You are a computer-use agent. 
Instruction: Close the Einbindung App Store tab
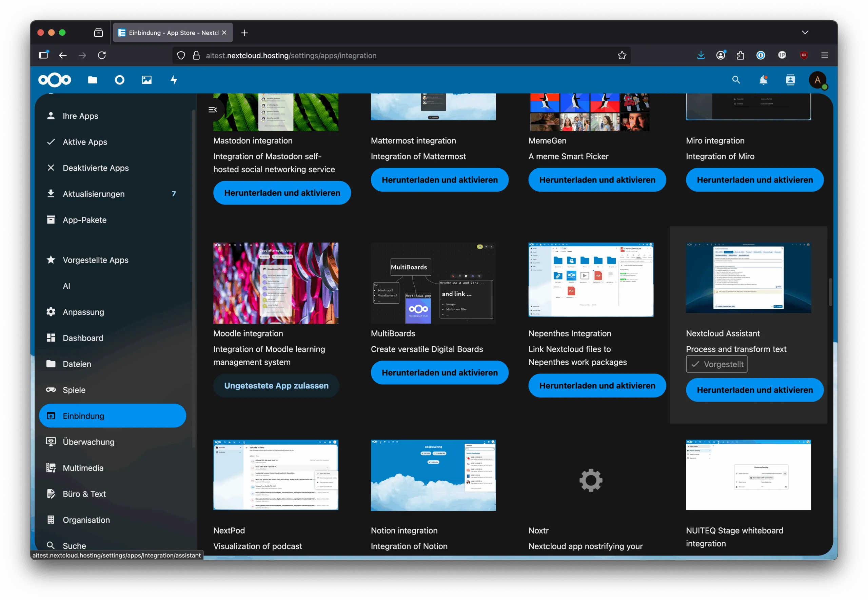224,33
